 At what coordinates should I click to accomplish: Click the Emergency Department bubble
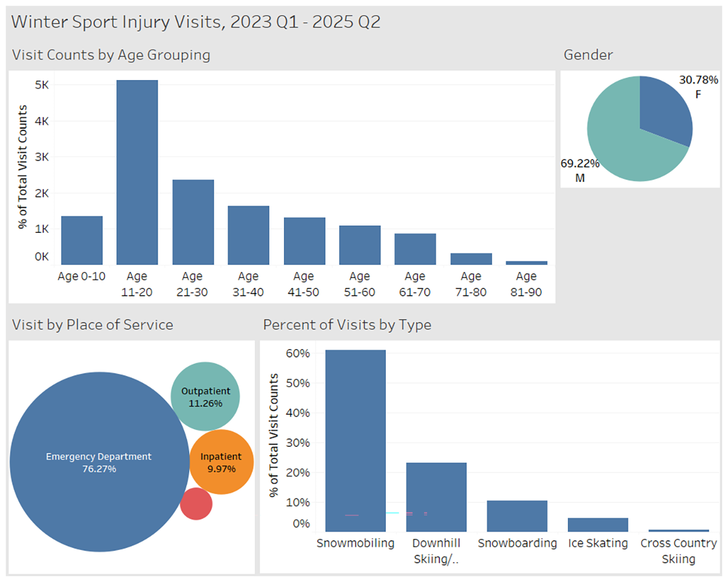click(x=100, y=462)
